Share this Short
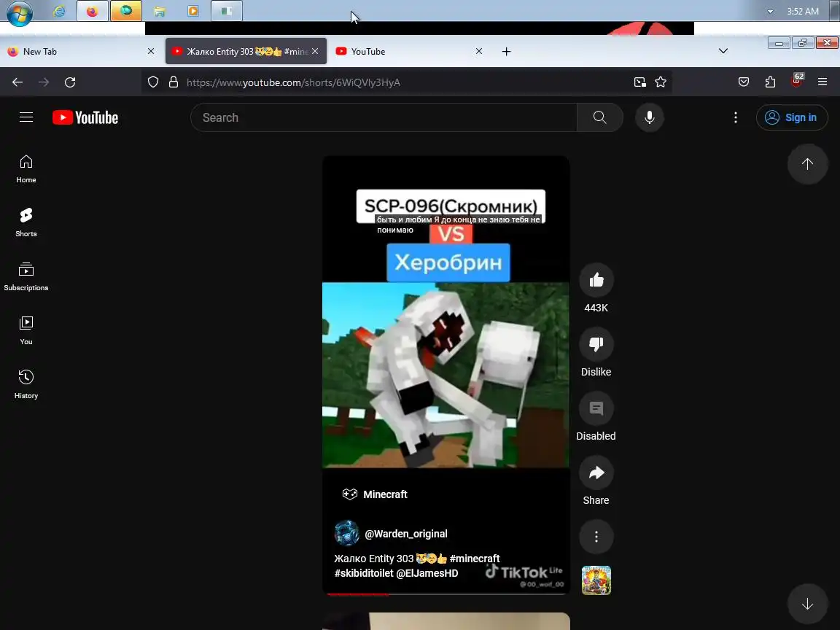The height and width of the screenshot is (630, 840). pos(596,473)
